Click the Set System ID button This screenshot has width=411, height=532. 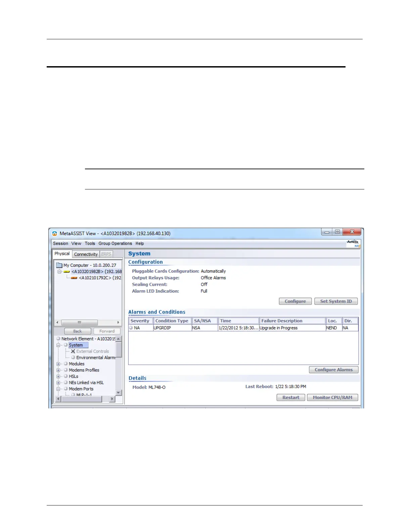336,301
